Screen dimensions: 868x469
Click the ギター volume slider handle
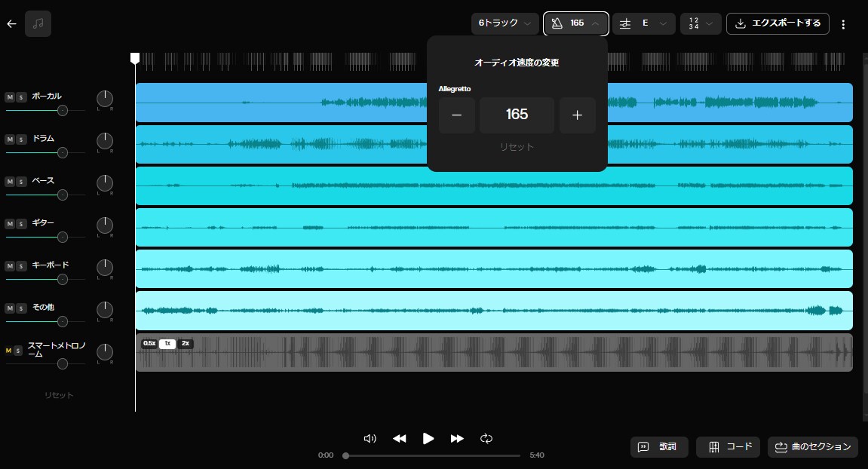pyautogui.click(x=63, y=237)
